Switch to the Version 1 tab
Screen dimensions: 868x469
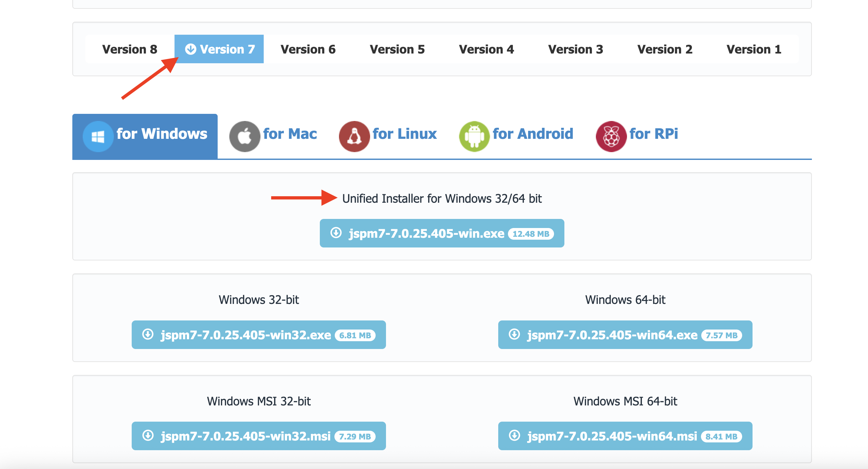(754, 49)
